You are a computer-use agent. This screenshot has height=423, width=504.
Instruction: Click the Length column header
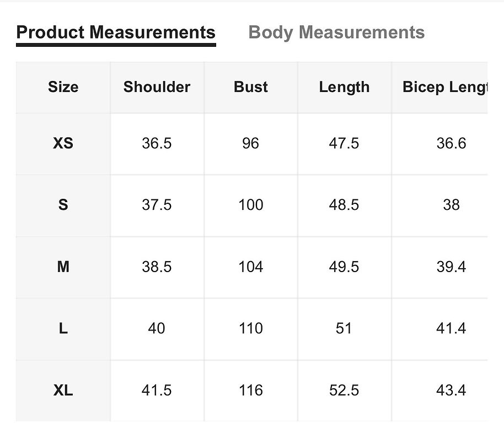pyautogui.click(x=344, y=87)
